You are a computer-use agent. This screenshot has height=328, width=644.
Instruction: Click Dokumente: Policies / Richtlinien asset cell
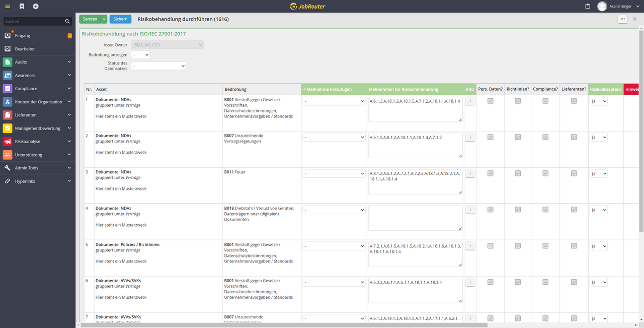pyautogui.click(x=158, y=258)
